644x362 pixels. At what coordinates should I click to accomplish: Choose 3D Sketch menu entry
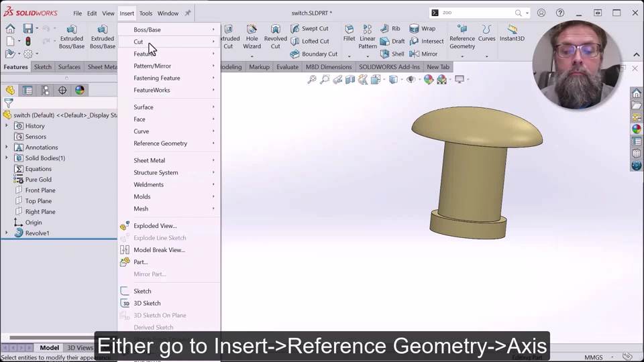pyautogui.click(x=169, y=303)
